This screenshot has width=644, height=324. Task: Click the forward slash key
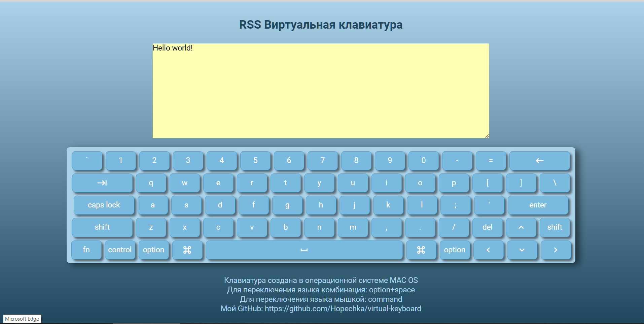pyautogui.click(x=454, y=227)
